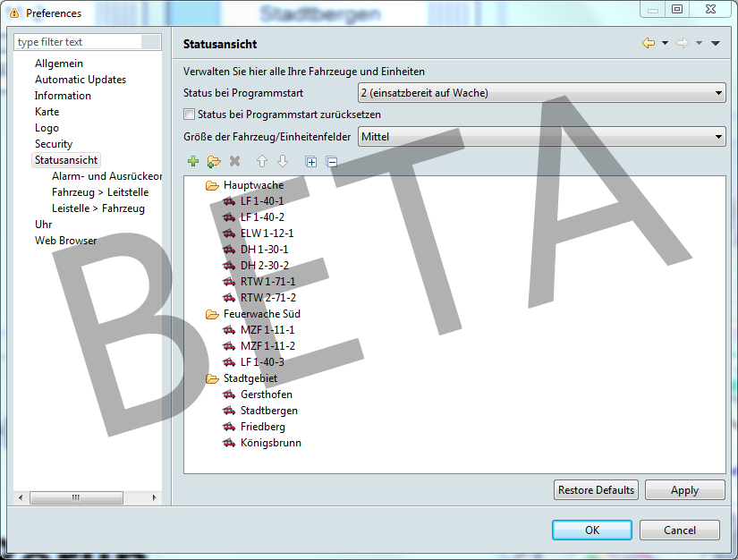Click the yellow back navigation arrow
Viewport: 738px width, 560px height.
tap(648, 43)
